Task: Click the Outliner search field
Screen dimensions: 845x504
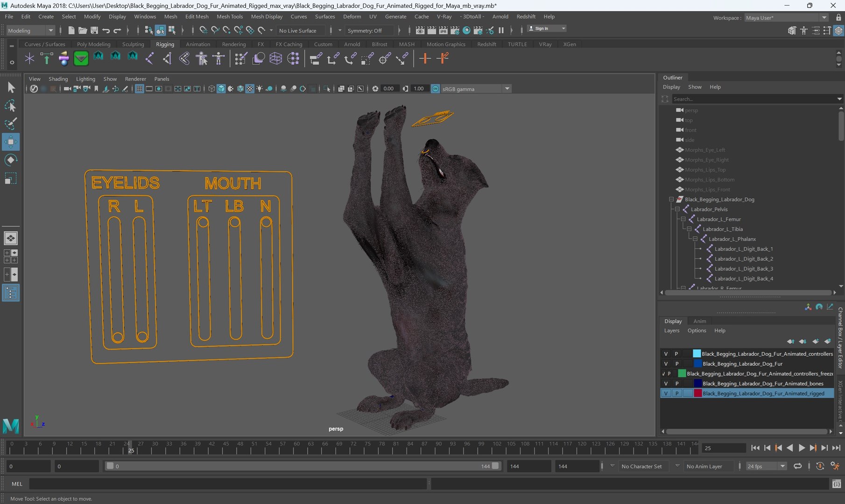Action: 754,99
